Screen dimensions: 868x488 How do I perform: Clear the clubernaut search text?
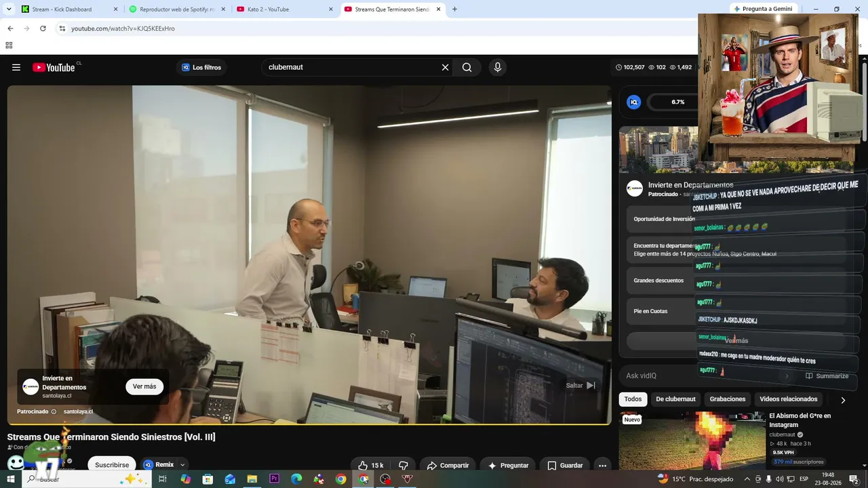pyautogui.click(x=446, y=67)
